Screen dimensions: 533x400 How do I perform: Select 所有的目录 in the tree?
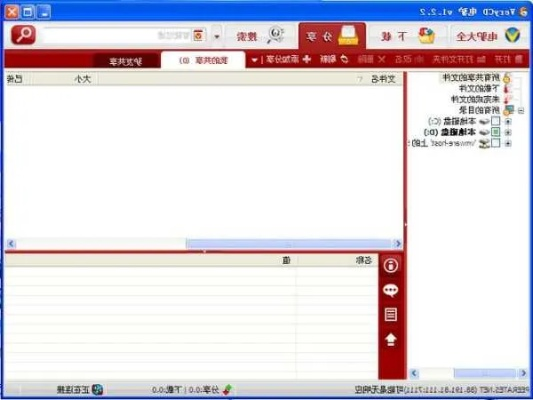coord(479,110)
